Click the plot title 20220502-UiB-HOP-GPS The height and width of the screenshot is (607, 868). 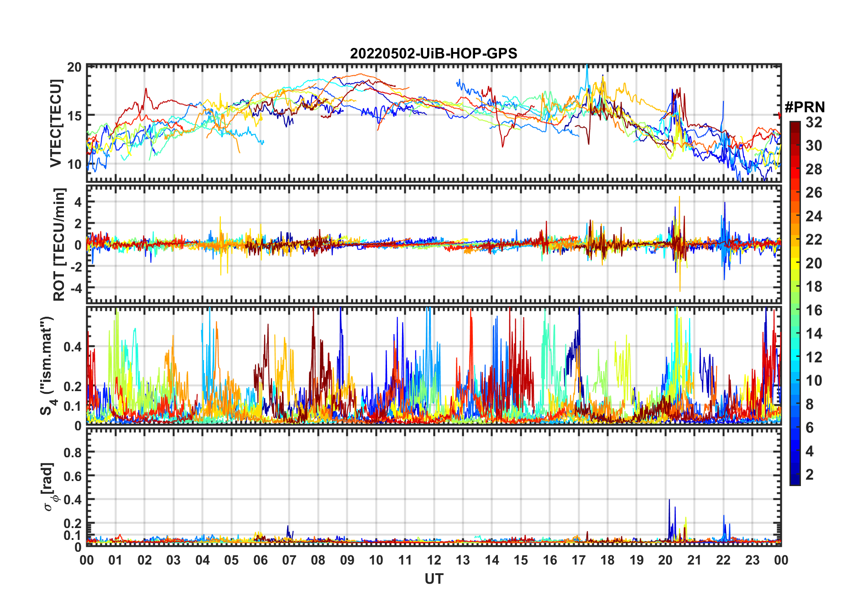(x=434, y=53)
